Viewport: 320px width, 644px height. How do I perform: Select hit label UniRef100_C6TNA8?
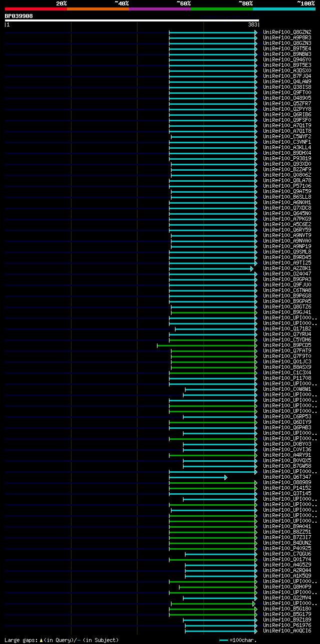(287, 290)
